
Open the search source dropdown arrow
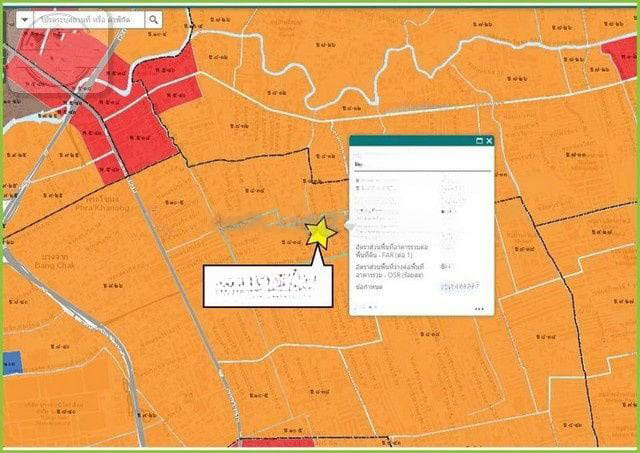25,20
